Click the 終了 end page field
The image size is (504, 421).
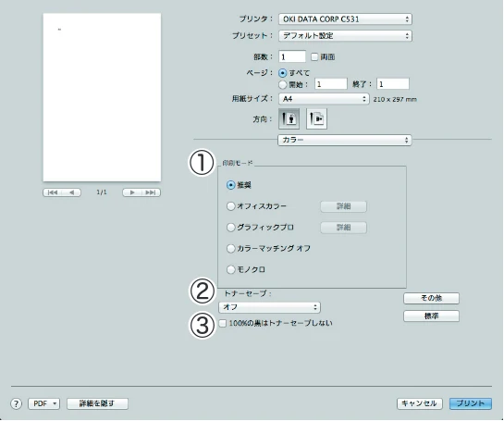click(393, 84)
